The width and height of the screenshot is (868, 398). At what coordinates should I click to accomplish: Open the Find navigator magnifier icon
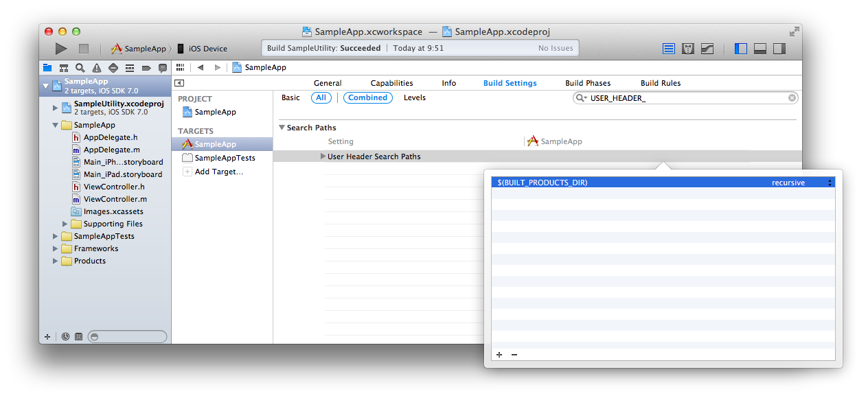[x=80, y=68]
